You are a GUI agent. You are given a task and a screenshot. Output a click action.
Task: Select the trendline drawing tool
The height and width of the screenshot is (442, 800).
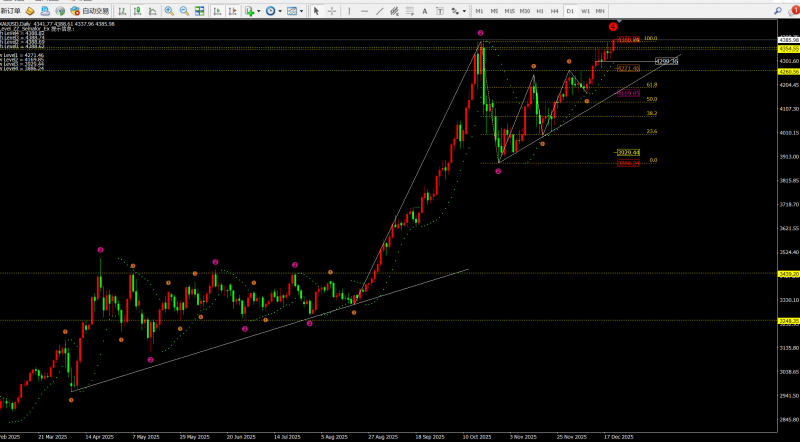(379, 10)
